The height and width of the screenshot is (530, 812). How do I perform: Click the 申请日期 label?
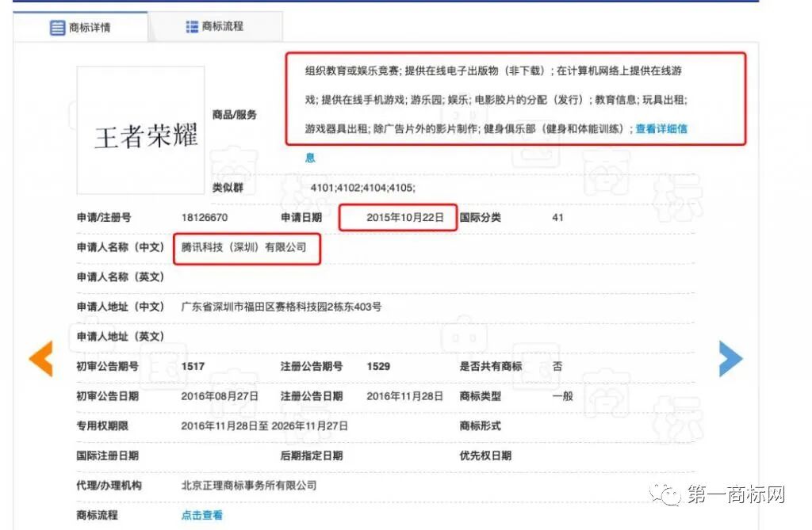tap(301, 217)
